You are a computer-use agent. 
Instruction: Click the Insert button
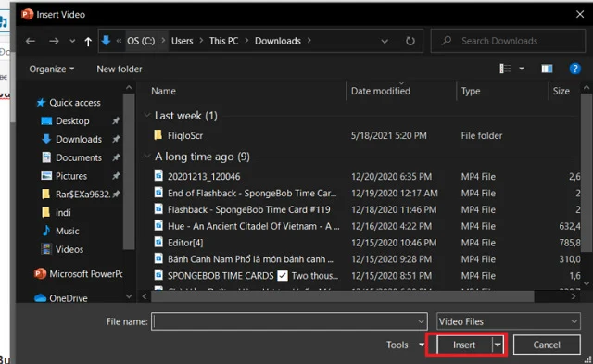coord(464,345)
